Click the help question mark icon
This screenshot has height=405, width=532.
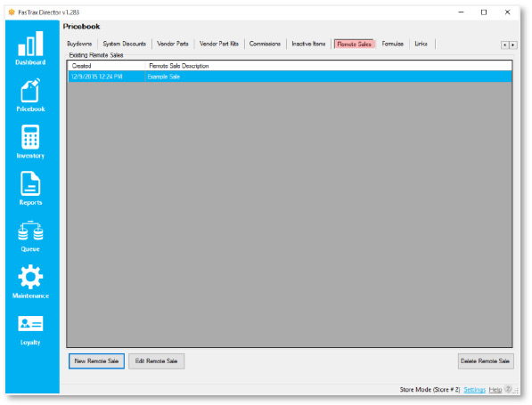[508, 389]
